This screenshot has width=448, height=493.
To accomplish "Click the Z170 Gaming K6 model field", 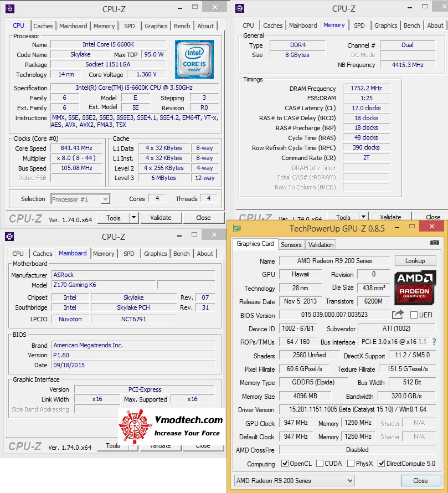I will pyautogui.click(x=104, y=285).
